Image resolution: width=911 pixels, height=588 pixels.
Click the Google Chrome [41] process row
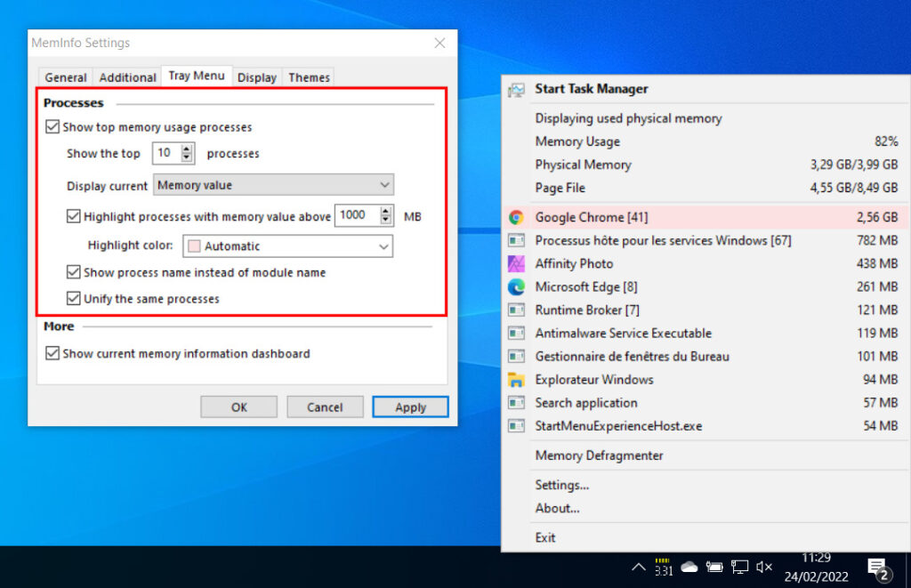click(705, 217)
